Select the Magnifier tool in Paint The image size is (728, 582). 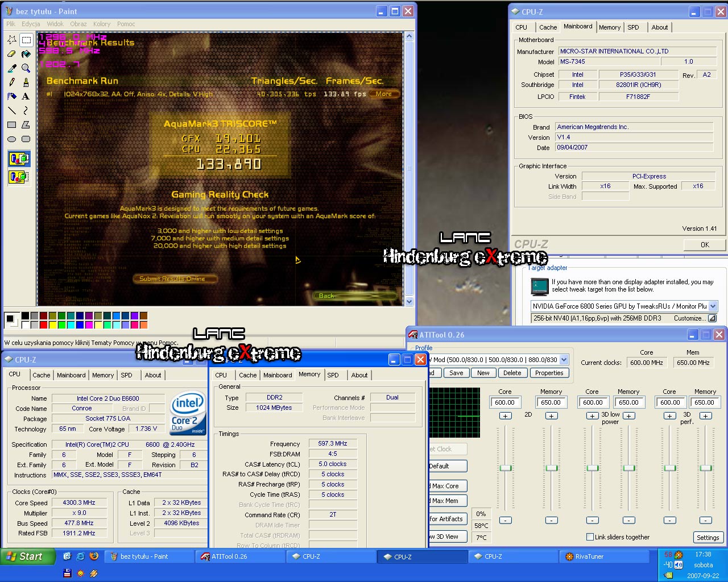pos(26,68)
